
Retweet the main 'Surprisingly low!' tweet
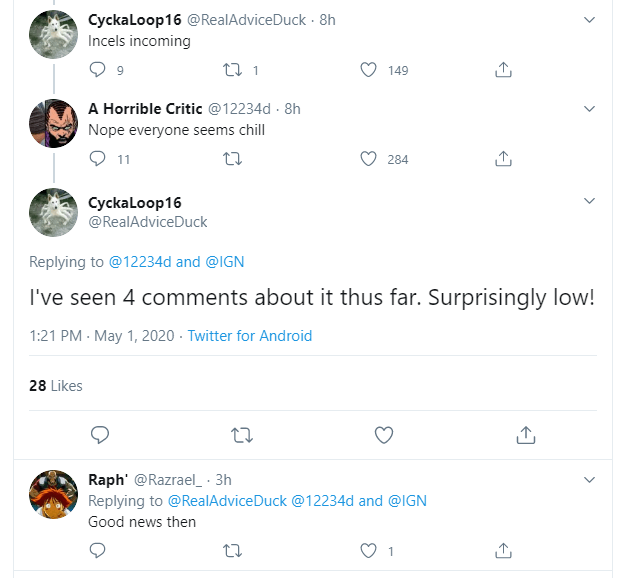point(241,435)
